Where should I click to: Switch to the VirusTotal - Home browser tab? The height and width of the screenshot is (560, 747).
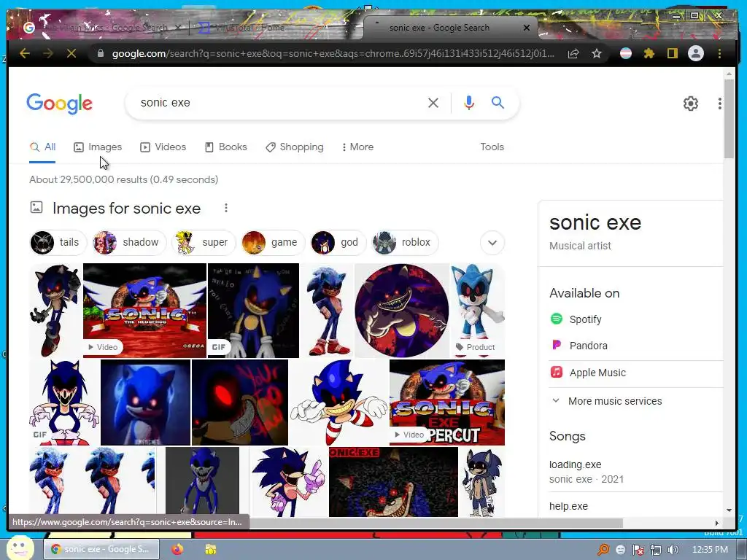[250, 28]
